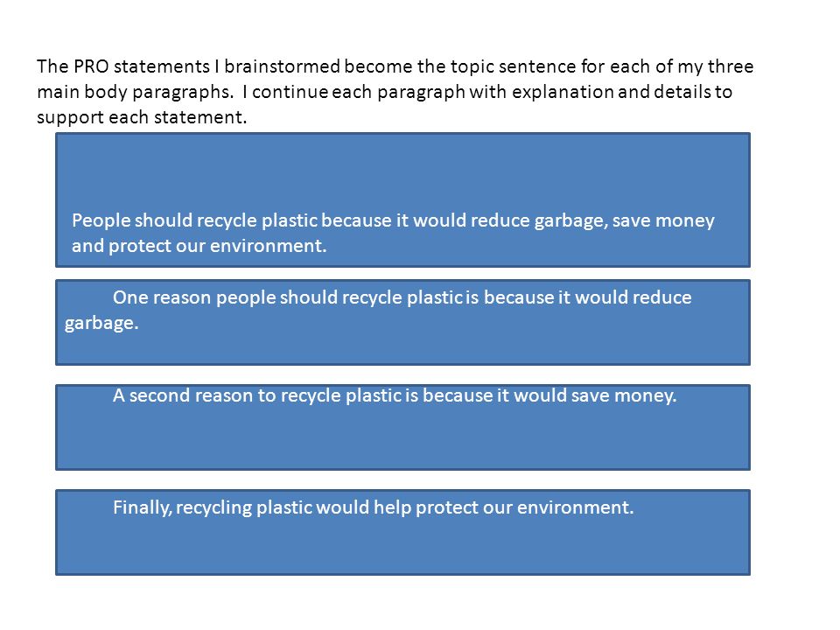
Task: Click the thesis box starting 'People should recycle plastic'
Action: [402, 199]
